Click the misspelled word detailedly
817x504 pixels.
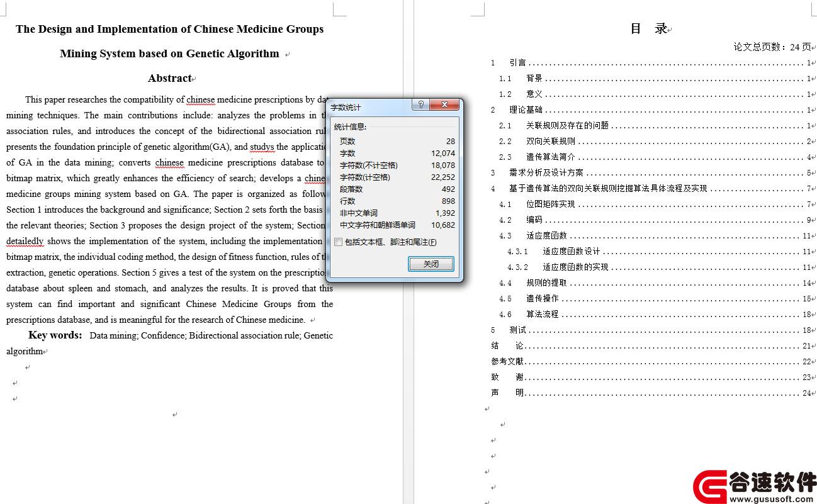25,242
